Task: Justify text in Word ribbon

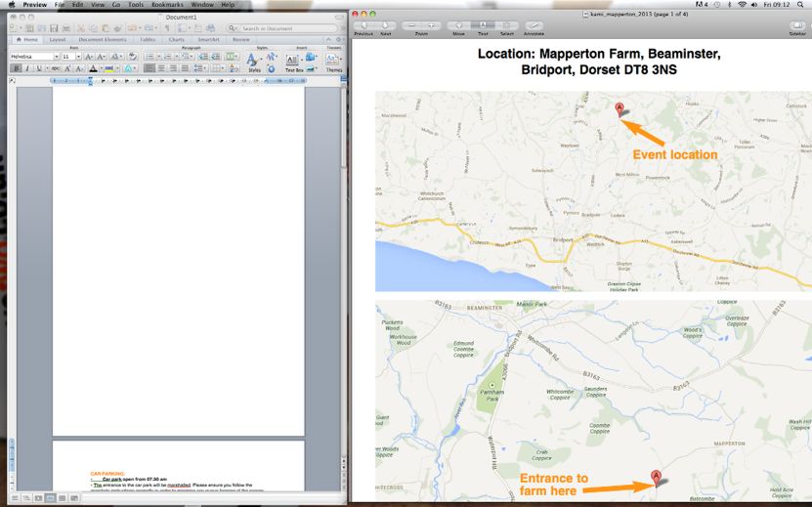Action: point(185,68)
